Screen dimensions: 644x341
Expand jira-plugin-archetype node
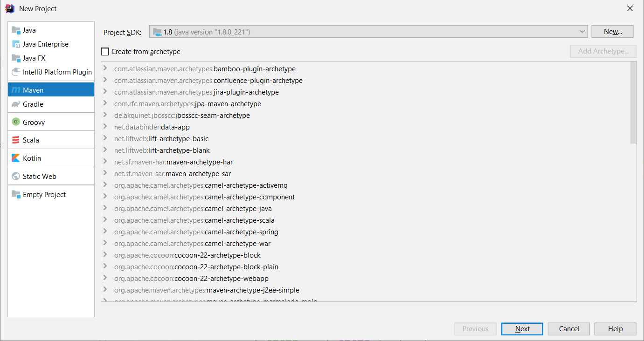coord(105,92)
